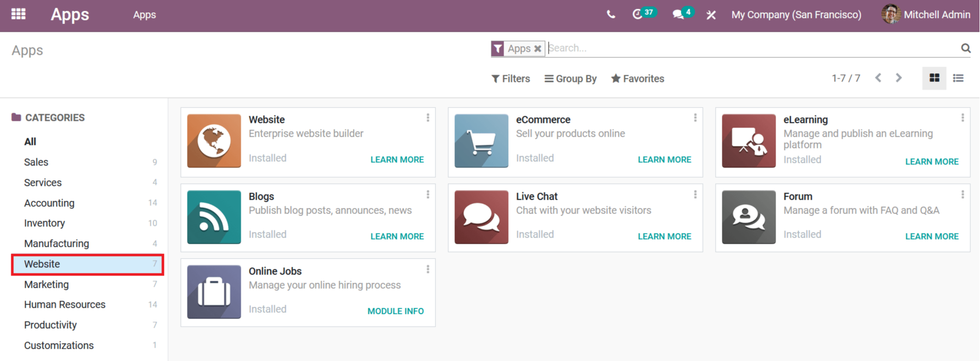Click Learn More on eCommerce card
Viewport: 980px width, 361px height.
point(664,160)
